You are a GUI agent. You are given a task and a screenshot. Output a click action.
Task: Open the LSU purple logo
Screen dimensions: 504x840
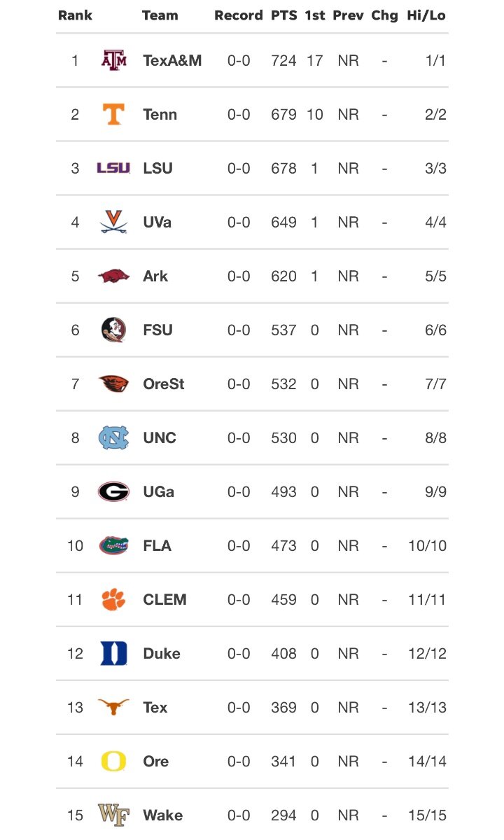pyautogui.click(x=113, y=168)
